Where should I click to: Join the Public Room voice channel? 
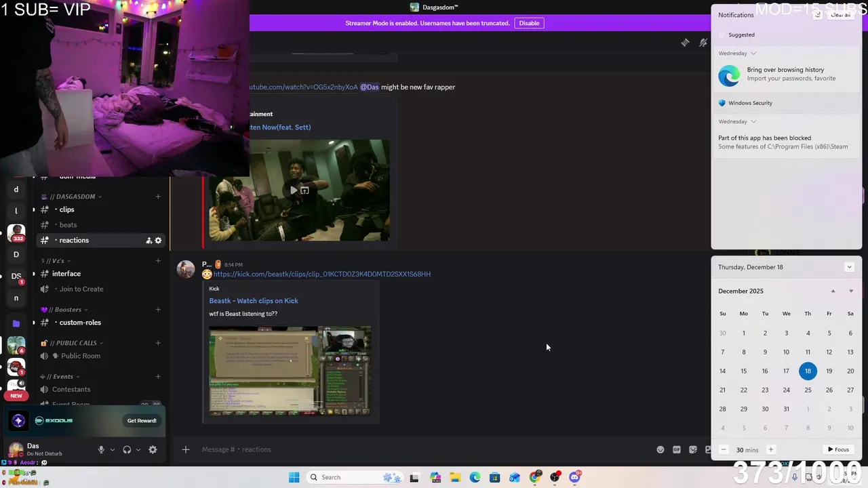click(x=100, y=356)
